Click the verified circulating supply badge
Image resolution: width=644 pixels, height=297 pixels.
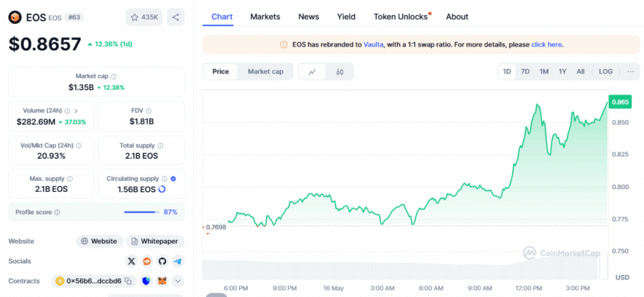[x=173, y=179]
